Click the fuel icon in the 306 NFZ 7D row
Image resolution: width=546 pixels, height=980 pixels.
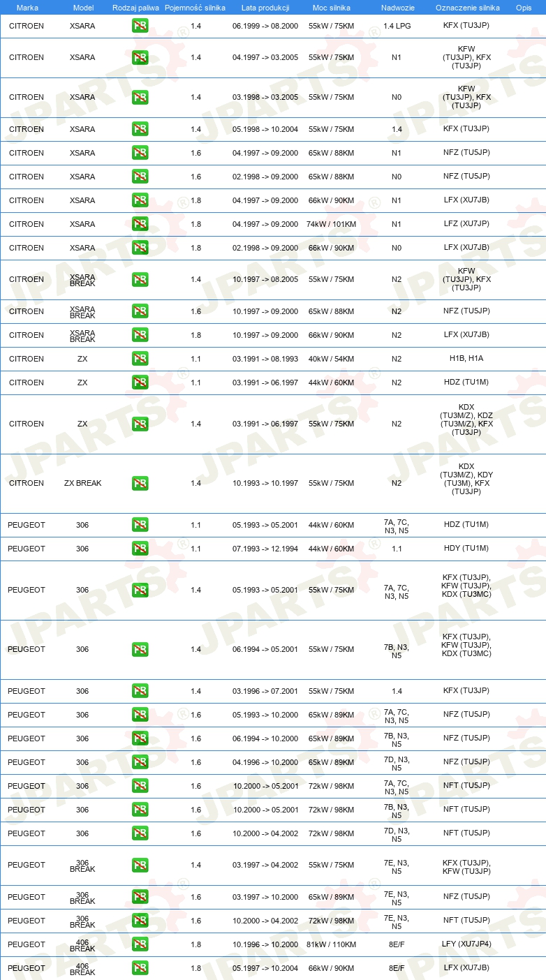(140, 762)
